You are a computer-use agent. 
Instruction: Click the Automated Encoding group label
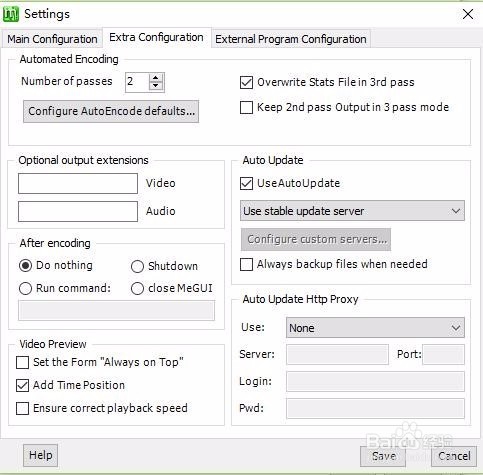tap(69, 59)
